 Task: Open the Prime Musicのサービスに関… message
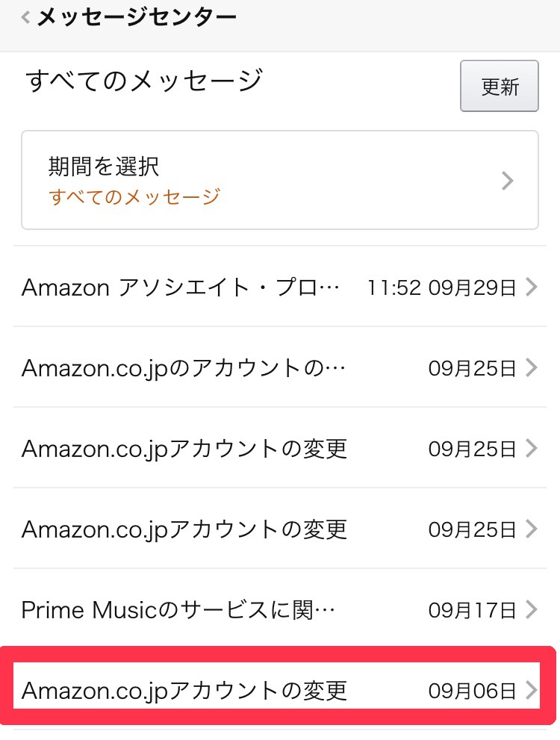[178, 610]
